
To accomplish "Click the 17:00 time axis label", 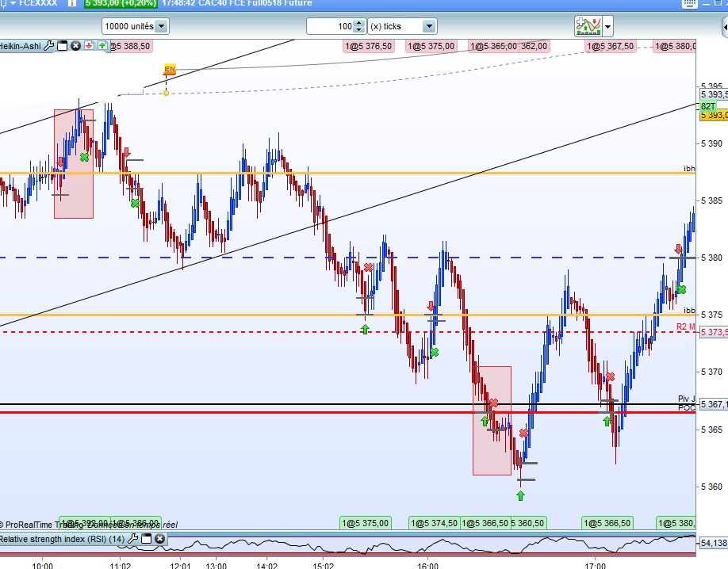I will coord(595,566).
